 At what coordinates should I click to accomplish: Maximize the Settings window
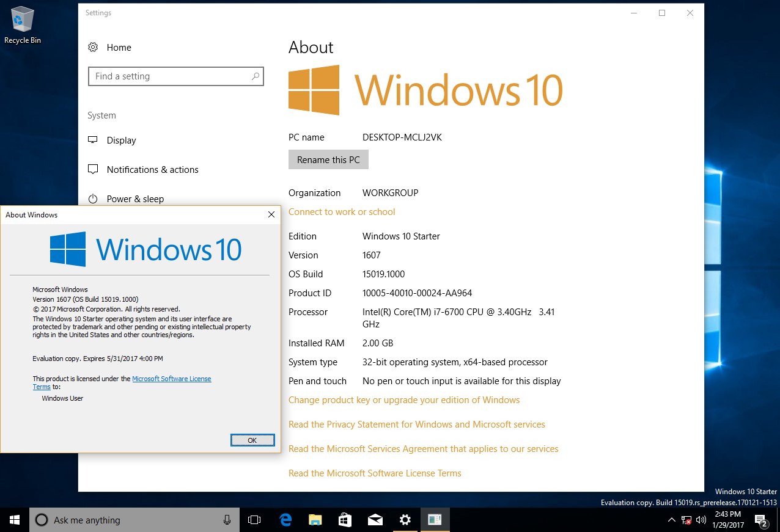[662, 13]
